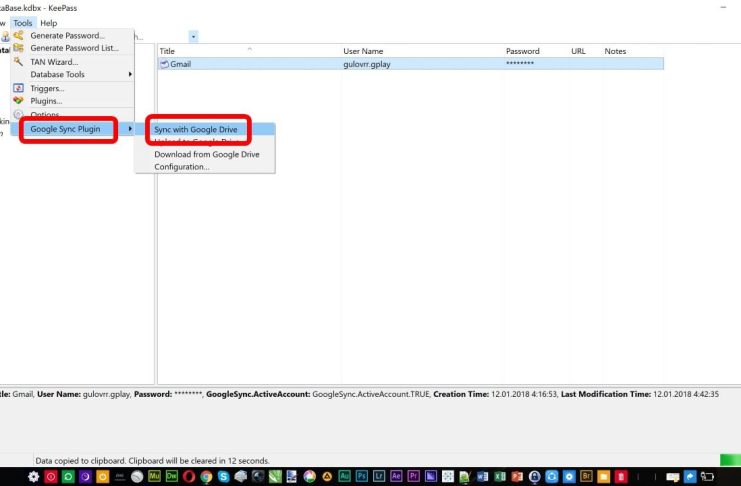Click the clipboard countdown green progress bar
The image size is (741, 486).
tap(730, 460)
